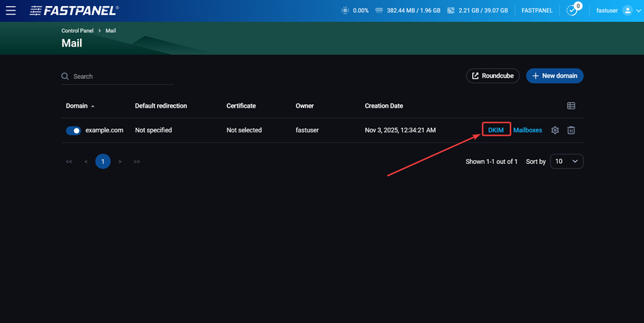Open the table column settings icon
Image resolution: width=644 pixels, height=323 pixels.
(x=571, y=106)
